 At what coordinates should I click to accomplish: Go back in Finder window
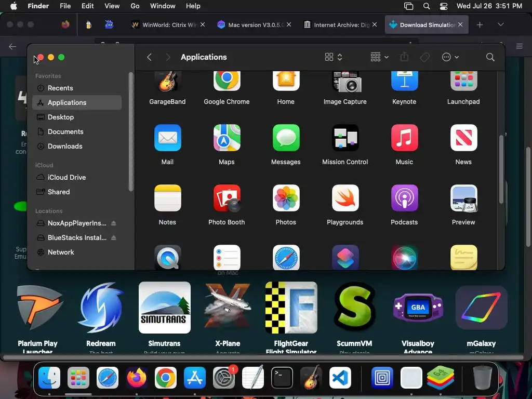149,57
